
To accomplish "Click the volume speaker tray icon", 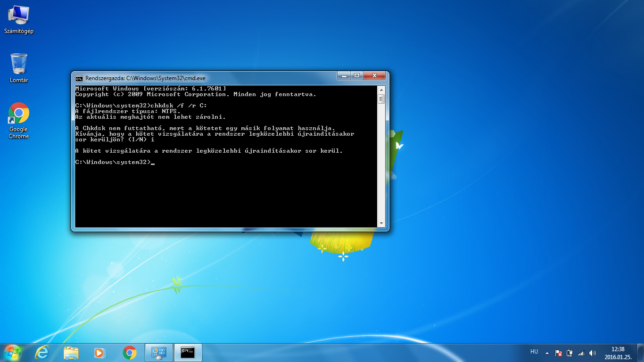I will tap(593, 353).
